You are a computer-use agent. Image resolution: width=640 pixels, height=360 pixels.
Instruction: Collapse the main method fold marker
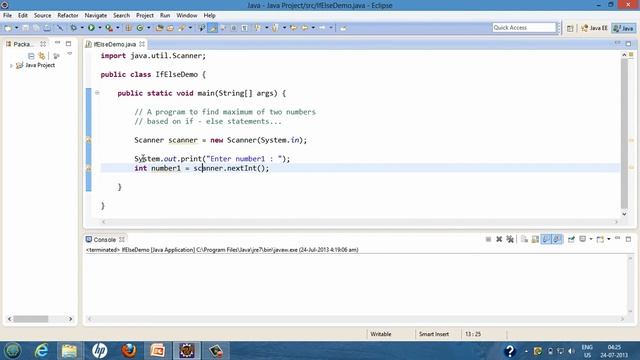click(x=97, y=93)
